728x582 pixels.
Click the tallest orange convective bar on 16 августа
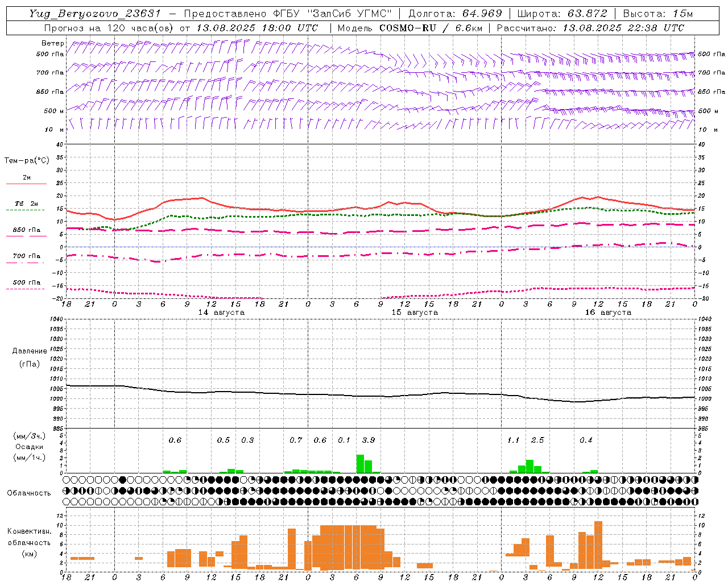pos(598,544)
